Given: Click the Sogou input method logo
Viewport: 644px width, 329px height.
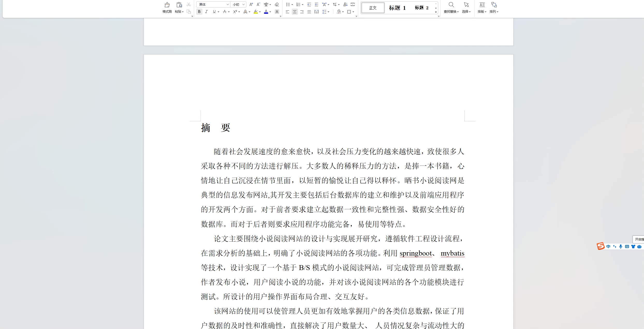Looking at the screenshot, I should [x=601, y=246].
